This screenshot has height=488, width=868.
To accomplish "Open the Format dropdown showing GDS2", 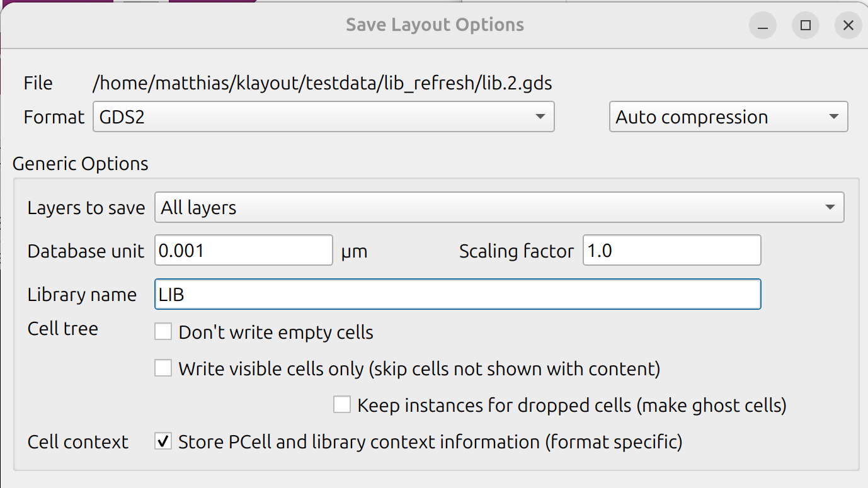I will pos(323,117).
